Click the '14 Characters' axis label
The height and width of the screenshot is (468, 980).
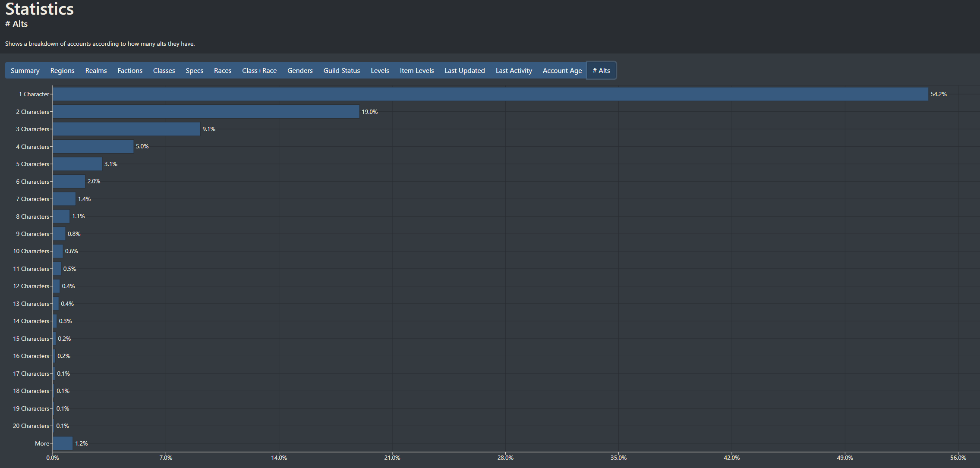click(31, 321)
